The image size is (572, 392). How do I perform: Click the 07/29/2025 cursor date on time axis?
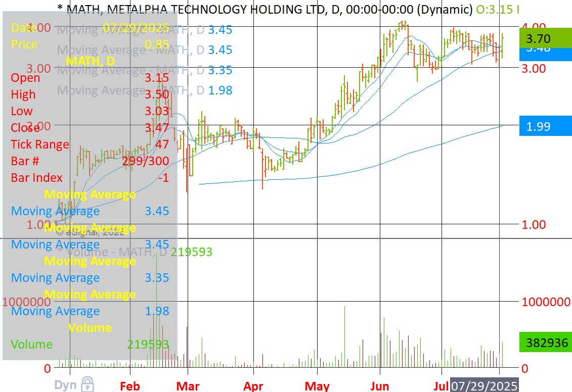click(x=484, y=385)
